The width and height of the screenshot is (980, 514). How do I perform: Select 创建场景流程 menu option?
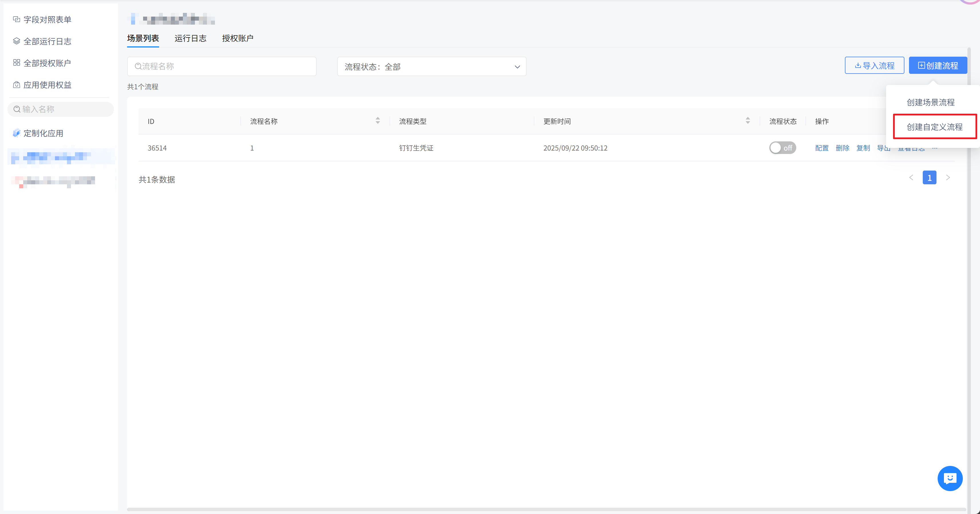point(930,102)
